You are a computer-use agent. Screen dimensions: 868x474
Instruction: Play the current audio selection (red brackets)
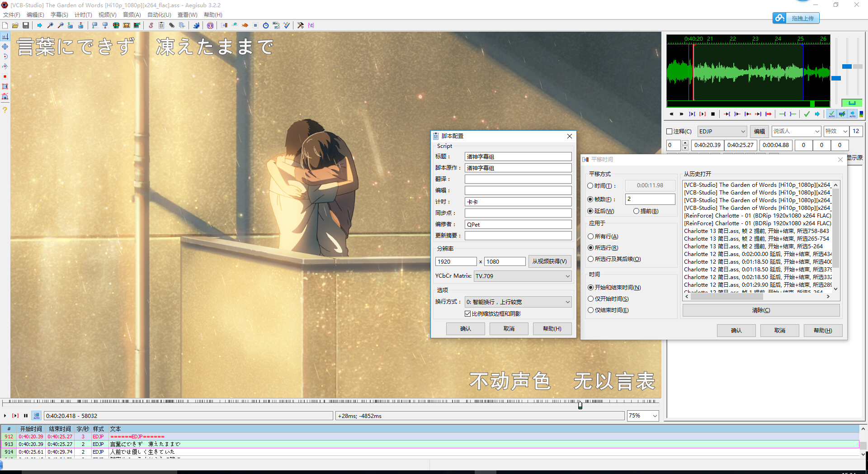point(703,114)
